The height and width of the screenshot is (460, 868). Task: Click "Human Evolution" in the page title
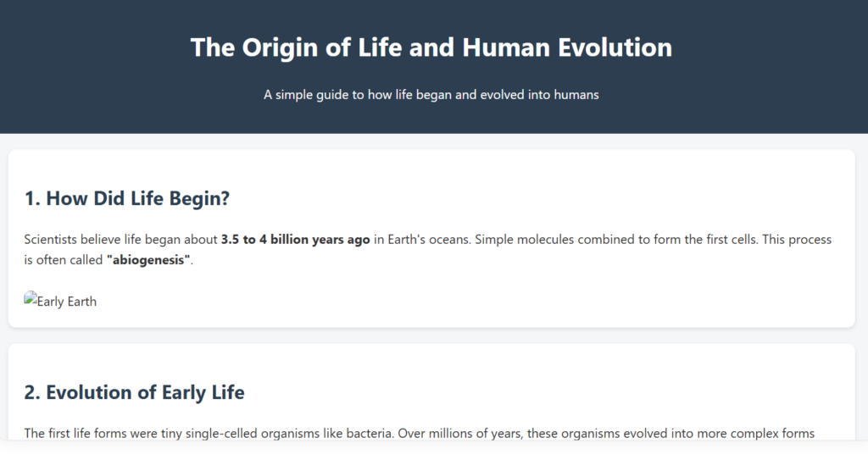pos(567,47)
